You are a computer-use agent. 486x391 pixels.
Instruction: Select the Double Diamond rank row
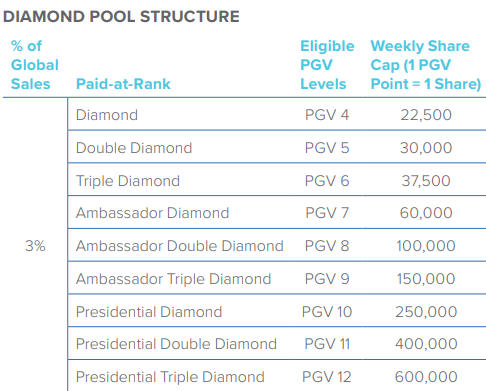(x=277, y=147)
